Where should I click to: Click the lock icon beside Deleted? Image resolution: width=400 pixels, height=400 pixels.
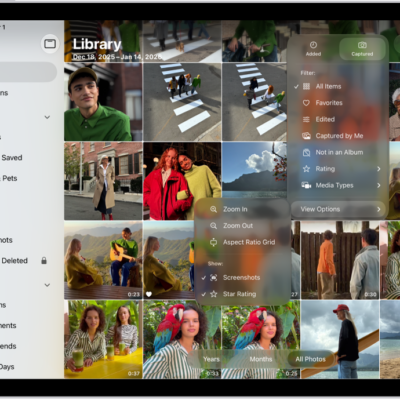(x=44, y=261)
